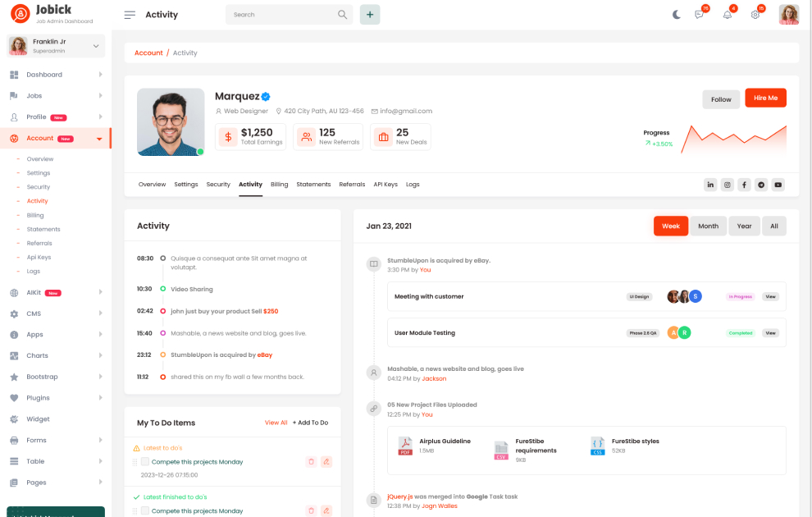Click the hamburger menu icon

(130, 15)
